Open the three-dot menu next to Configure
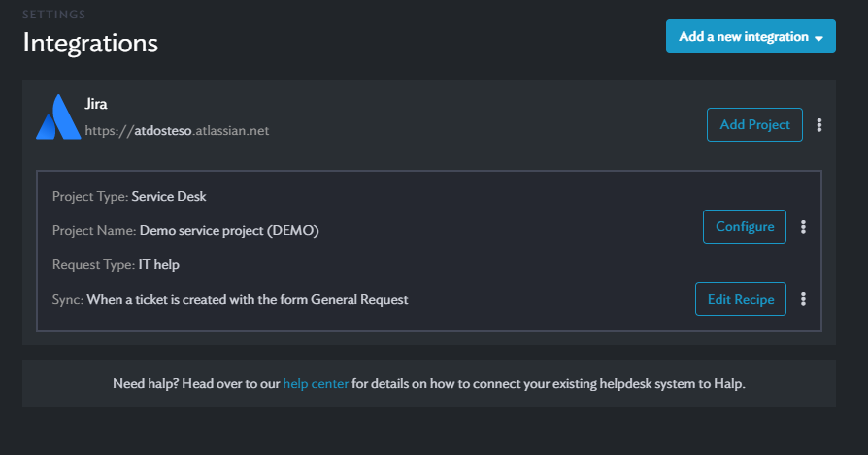The image size is (868, 455). tap(803, 227)
